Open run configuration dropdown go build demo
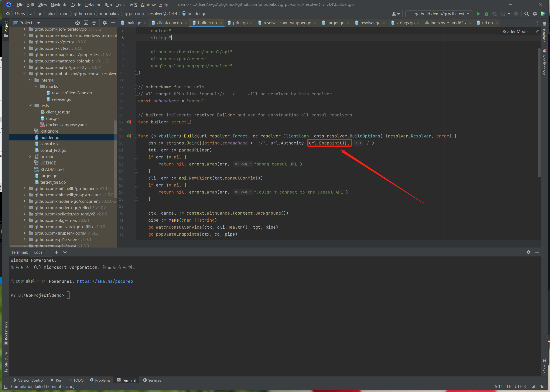 tap(439, 14)
